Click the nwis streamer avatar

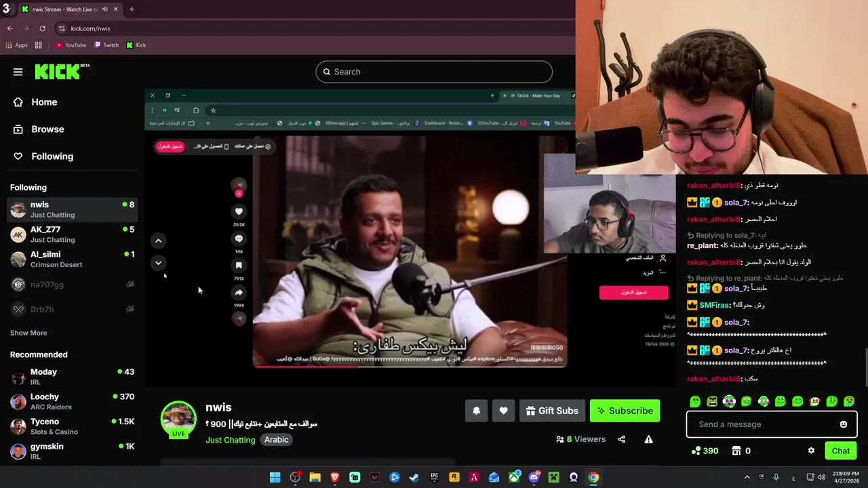pyautogui.click(x=178, y=419)
